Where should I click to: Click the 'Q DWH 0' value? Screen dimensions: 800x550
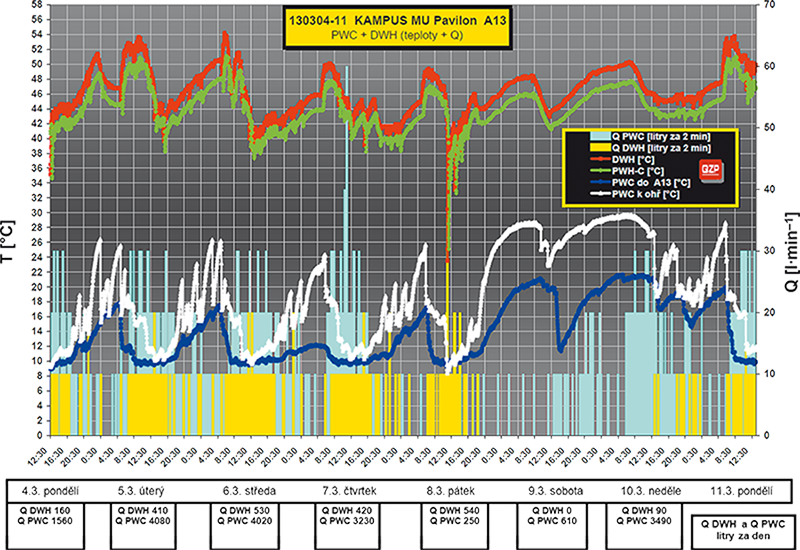click(552, 511)
